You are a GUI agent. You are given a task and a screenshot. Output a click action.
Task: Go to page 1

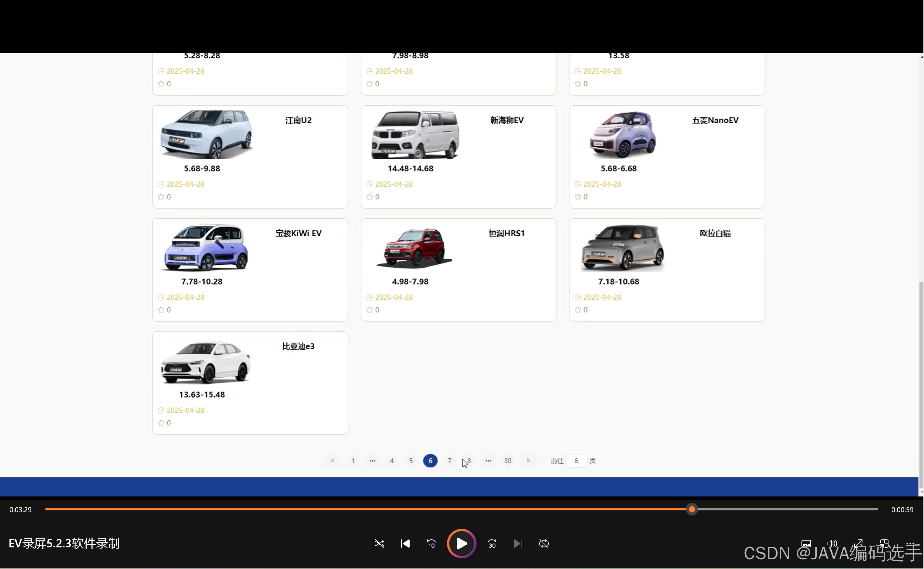click(353, 461)
